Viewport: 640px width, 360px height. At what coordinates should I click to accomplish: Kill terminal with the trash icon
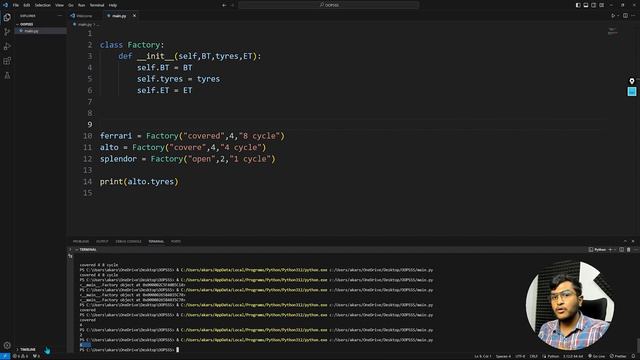click(629, 249)
